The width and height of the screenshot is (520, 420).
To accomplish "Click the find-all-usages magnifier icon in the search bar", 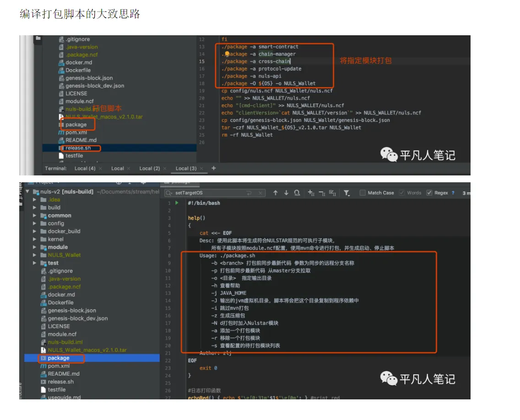I will pyautogui.click(x=297, y=193).
